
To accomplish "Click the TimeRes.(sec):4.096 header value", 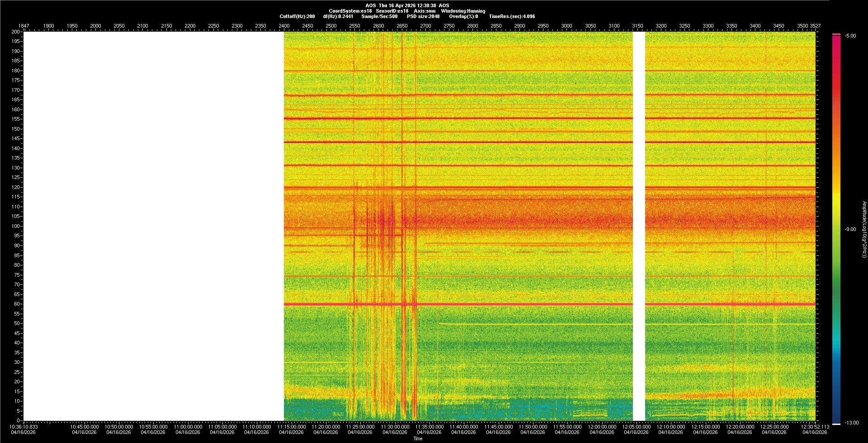I will (x=512, y=16).
